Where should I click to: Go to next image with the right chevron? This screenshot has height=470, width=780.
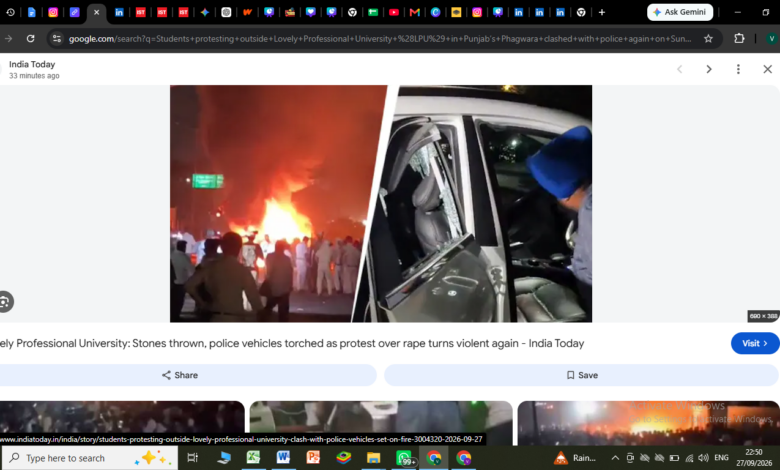pyautogui.click(x=709, y=69)
